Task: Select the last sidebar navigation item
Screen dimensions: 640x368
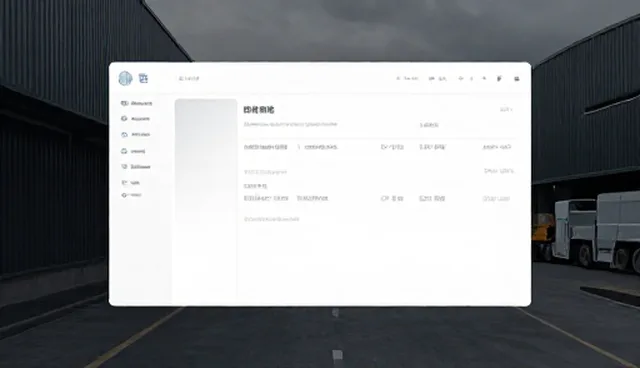Action: (x=131, y=195)
